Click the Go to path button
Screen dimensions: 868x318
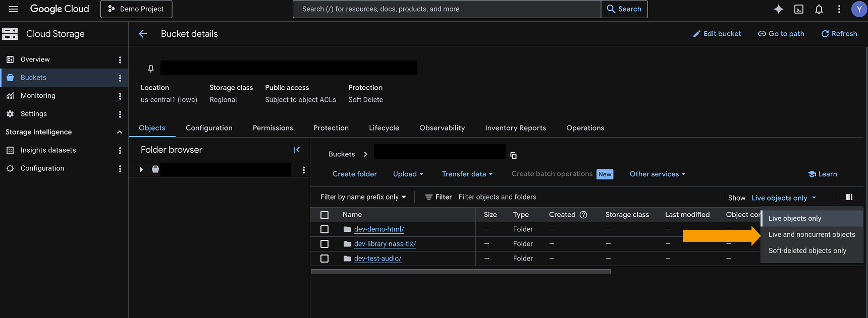781,34
